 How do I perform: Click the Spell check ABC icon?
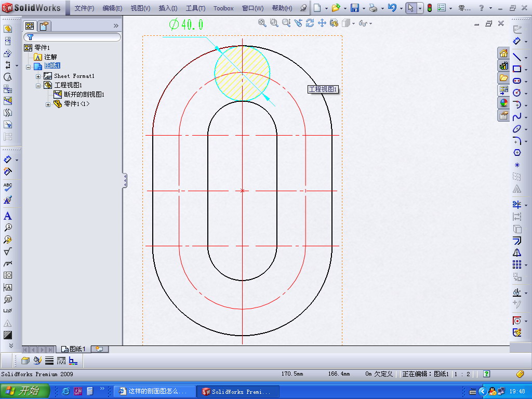pyautogui.click(x=7, y=187)
